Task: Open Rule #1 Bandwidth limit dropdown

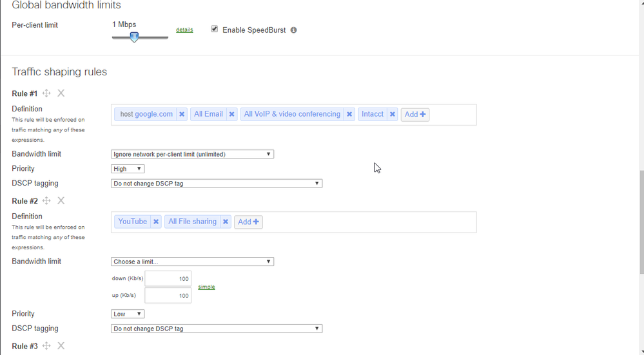Action: click(x=192, y=154)
